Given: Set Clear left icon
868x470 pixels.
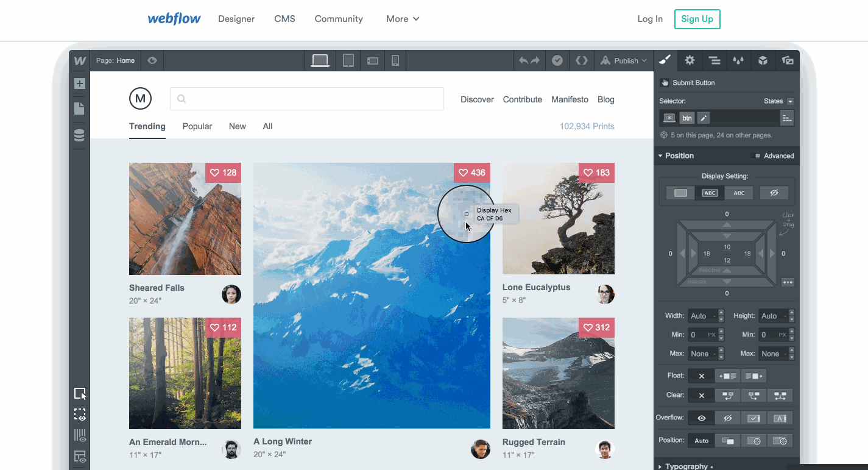Looking at the screenshot, I should coord(728,395).
